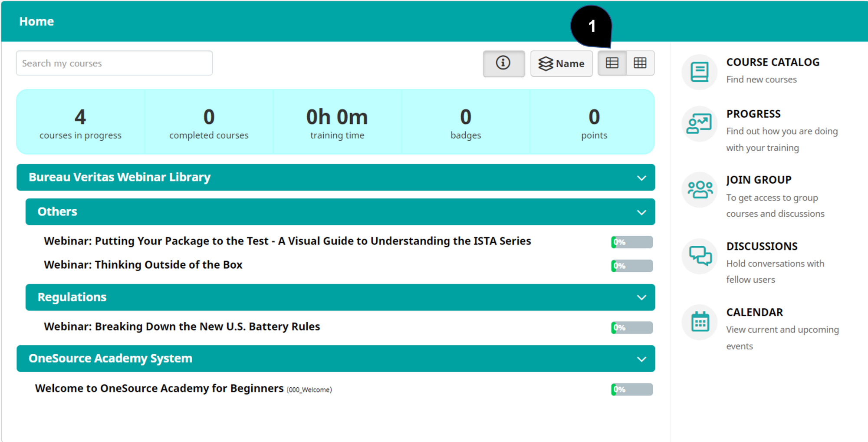Open Webinar: Thinking Outside of the Box
868x442 pixels.
[143, 265]
